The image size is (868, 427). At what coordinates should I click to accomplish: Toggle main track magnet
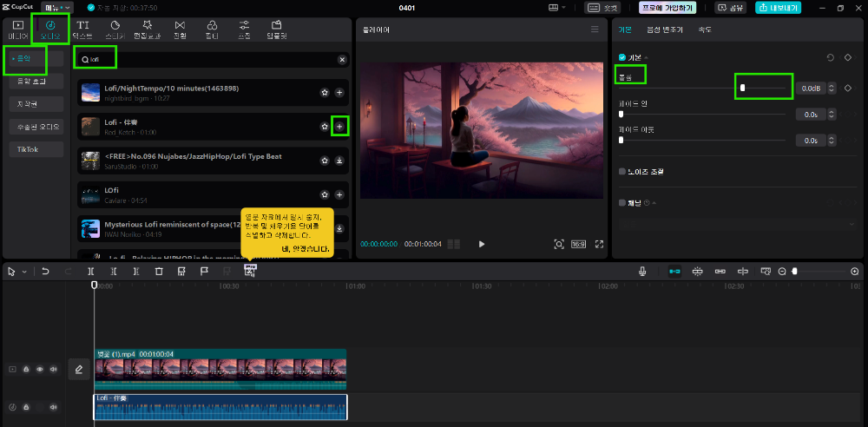(674, 272)
